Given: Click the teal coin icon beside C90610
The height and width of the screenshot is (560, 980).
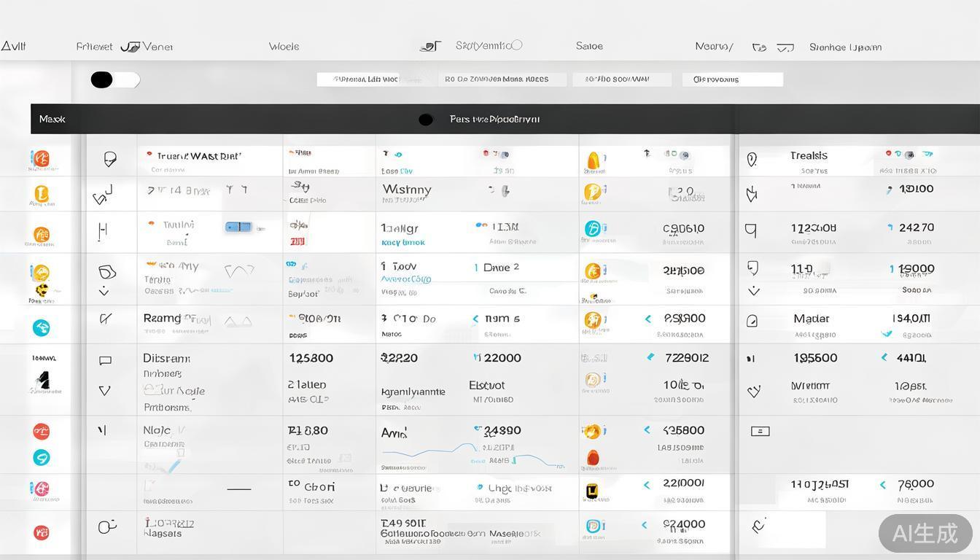Looking at the screenshot, I should pos(593,229).
